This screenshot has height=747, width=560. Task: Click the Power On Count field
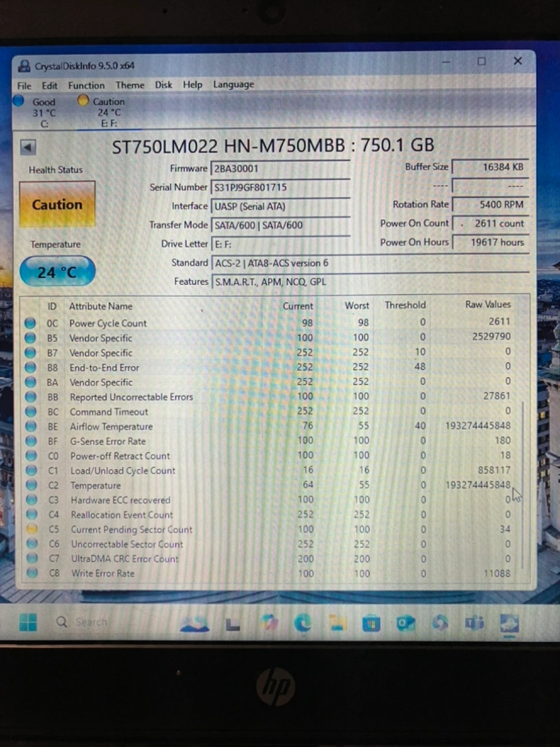tap(491, 224)
